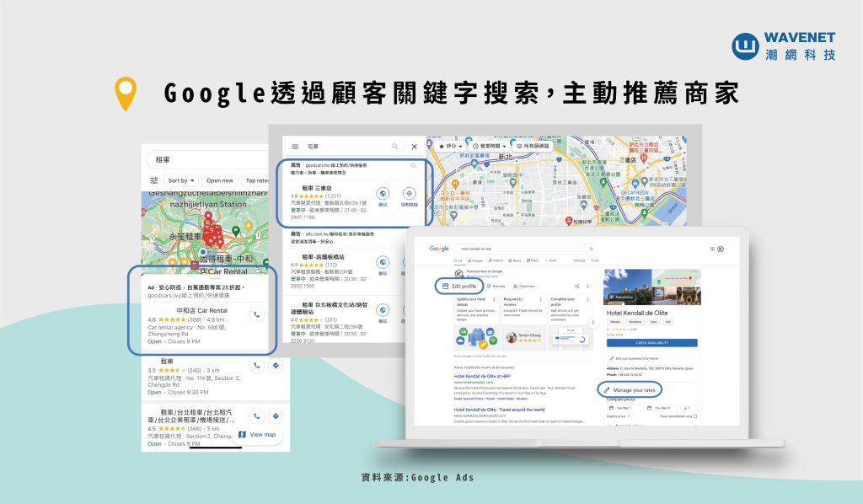Image resolution: width=863 pixels, height=504 pixels.
Task: Click the CHECK AVAILABILITY button
Action: (x=652, y=343)
